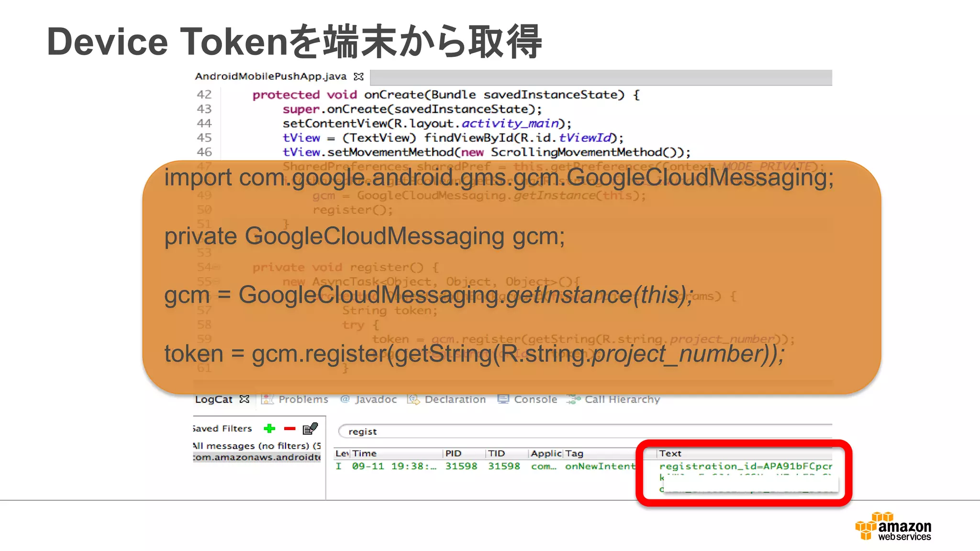The width and height of the screenshot is (980, 551).
Task: Click timestamp 09-11 19:38 in log
Action: (394, 466)
